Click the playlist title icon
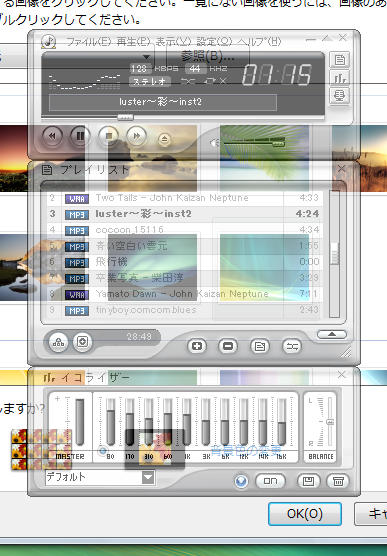Viewport: 387px width, 556px height. tap(47, 170)
